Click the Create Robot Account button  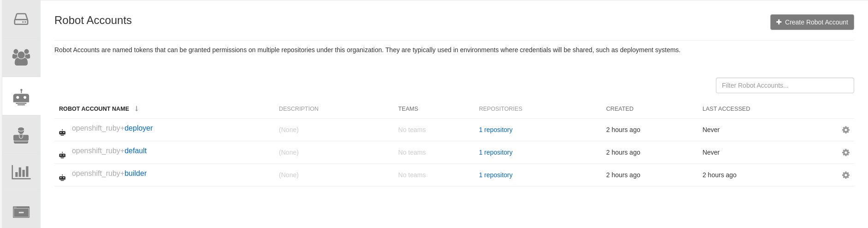click(x=812, y=22)
